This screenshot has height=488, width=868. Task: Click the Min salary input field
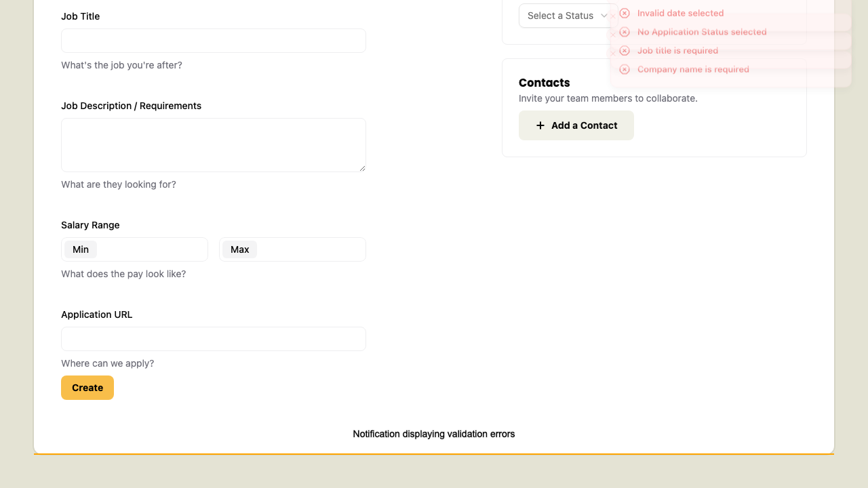(151, 249)
